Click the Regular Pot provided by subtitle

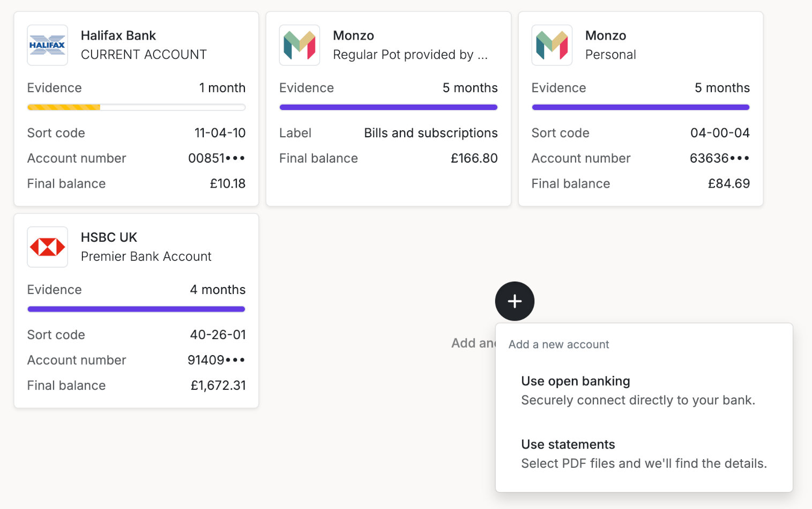[x=410, y=55]
